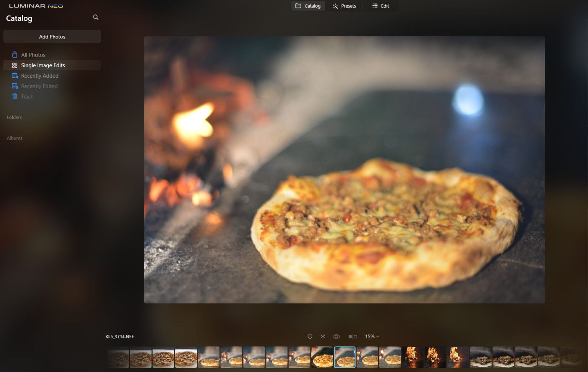Open the search in the Catalog panel
The image size is (588, 372).
tap(95, 17)
